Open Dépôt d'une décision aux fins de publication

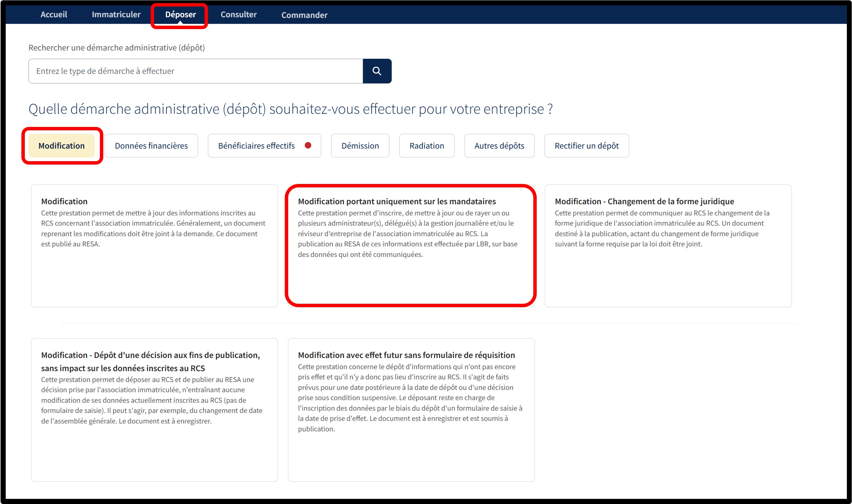[x=154, y=409]
